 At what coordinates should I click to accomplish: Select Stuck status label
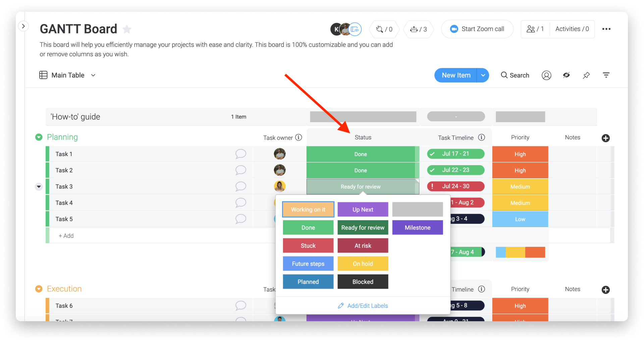point(308,246)
